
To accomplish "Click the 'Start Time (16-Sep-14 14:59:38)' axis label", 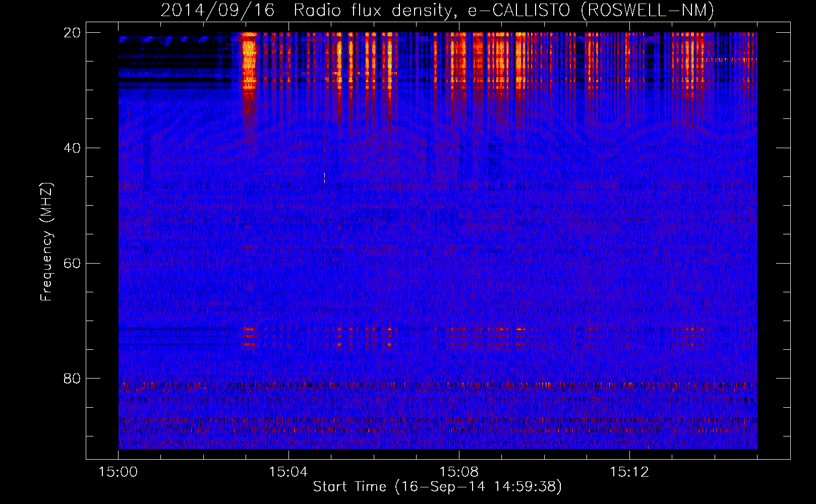I will (x=437, y=487).
